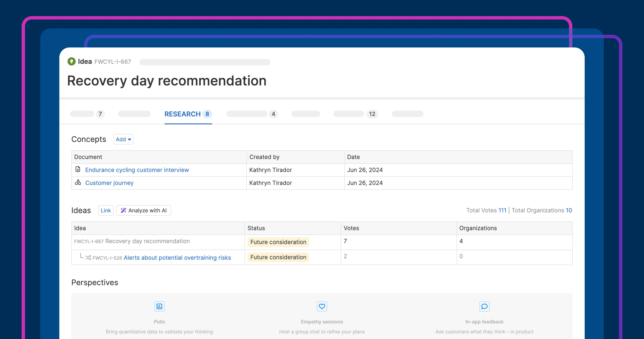This screenshot has height=339, width=644.
Task: Open the Customer journey link
Action: 109,183
